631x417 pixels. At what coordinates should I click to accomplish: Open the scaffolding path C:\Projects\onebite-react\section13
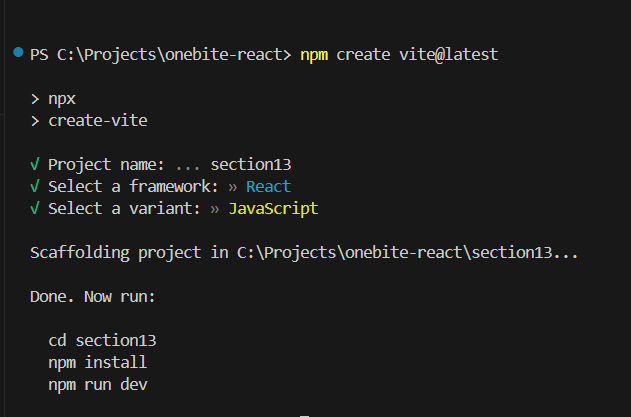tap(394, 252)
